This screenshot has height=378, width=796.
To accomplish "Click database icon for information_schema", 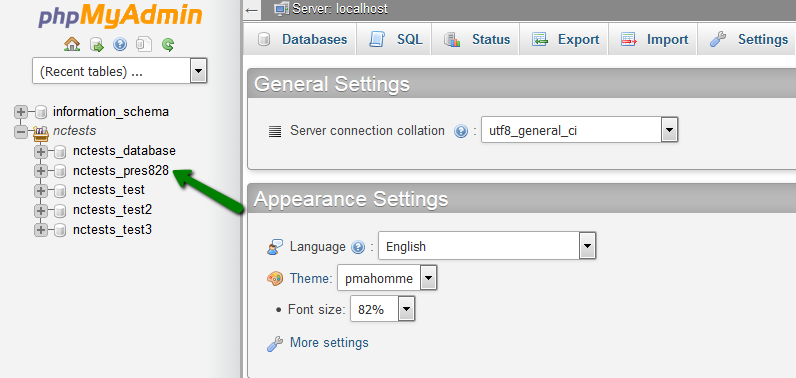I will (x=41, y=112).
